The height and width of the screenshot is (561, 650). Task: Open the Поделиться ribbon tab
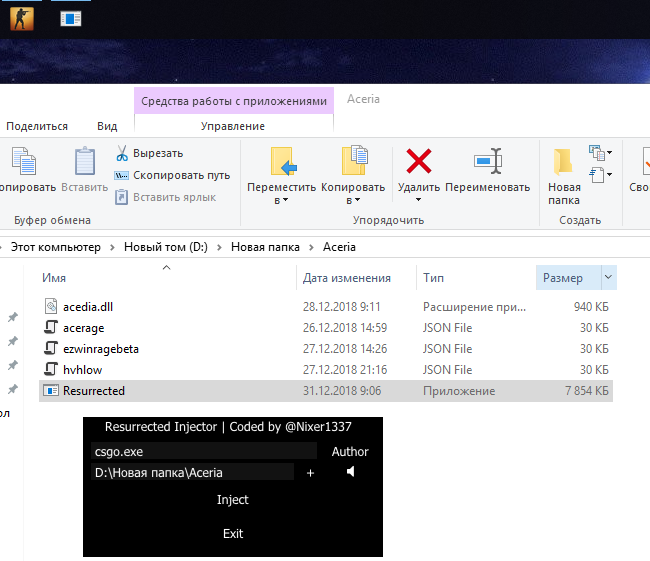(x=37, y=126)
